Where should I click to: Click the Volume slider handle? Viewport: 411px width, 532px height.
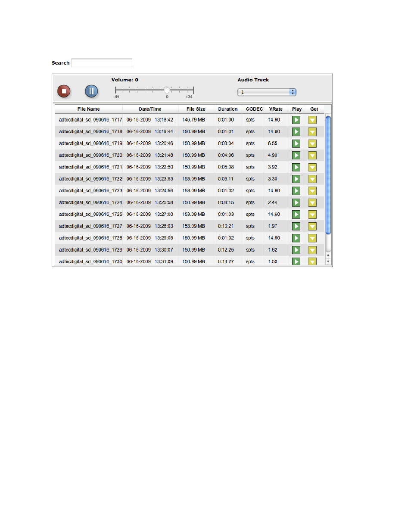tap(167, 90)
